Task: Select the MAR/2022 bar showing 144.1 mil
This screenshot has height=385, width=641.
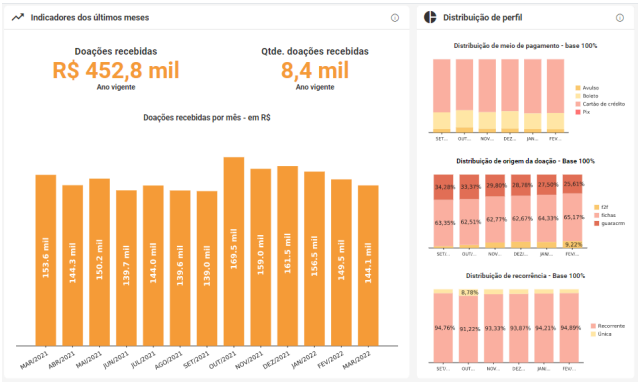Action: pos(368,266)
